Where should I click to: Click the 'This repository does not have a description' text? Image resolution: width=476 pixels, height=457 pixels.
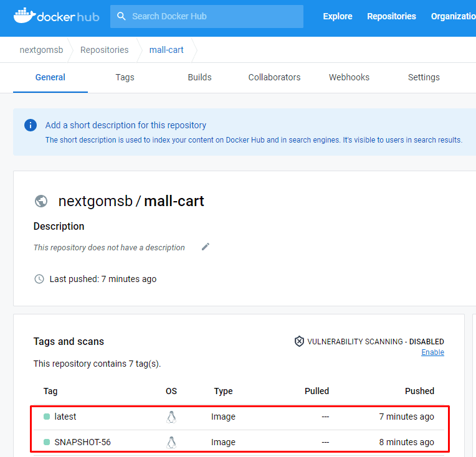pyautogui.click(x=109, y=248)
